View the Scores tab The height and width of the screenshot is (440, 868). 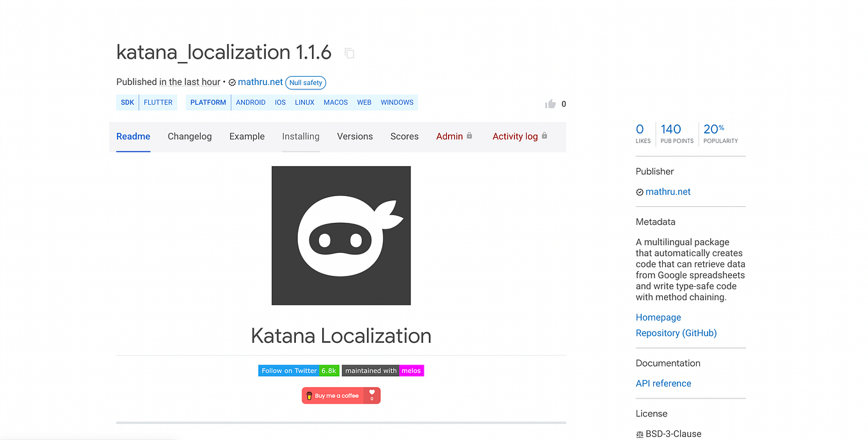click(x=404, y=136)
